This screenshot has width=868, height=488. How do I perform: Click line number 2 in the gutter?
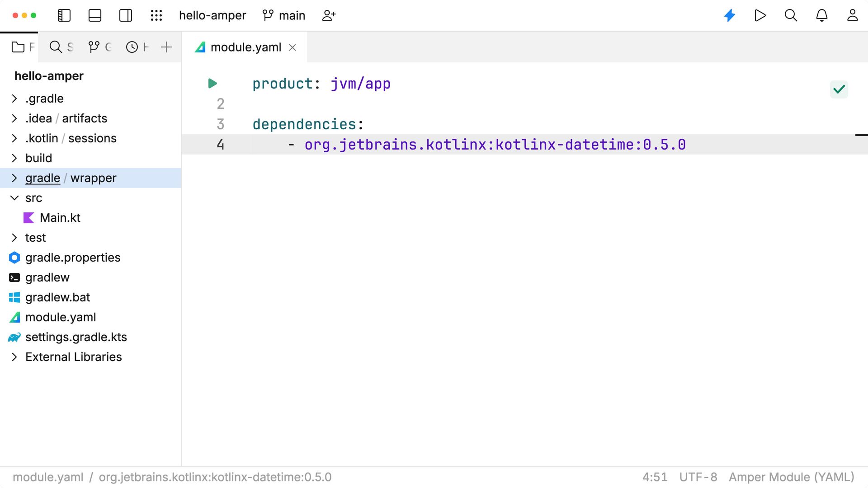point(221,104)
